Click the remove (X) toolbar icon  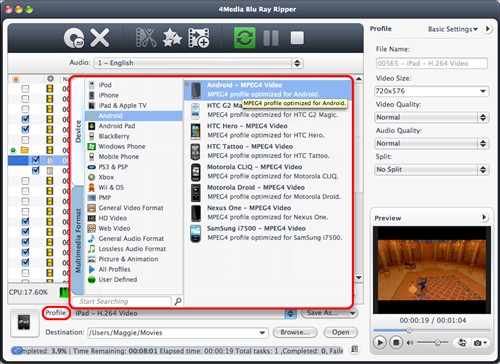(x=100, y=38)
